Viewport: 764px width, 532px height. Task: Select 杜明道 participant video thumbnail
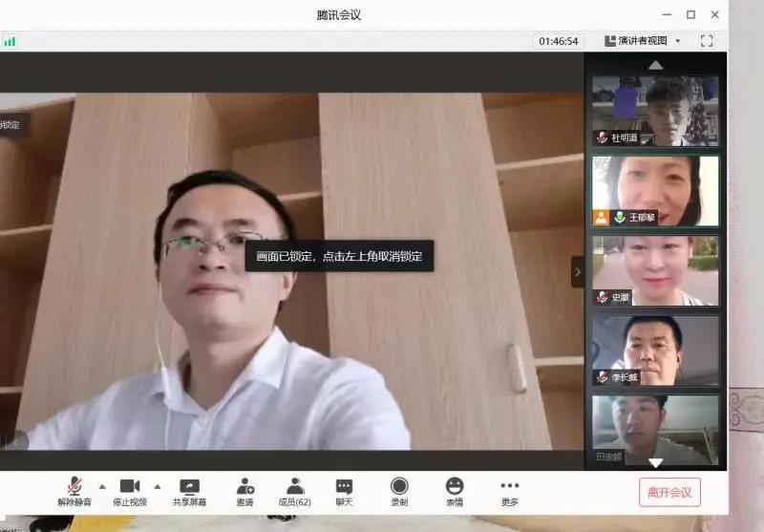tap(655, 111)
